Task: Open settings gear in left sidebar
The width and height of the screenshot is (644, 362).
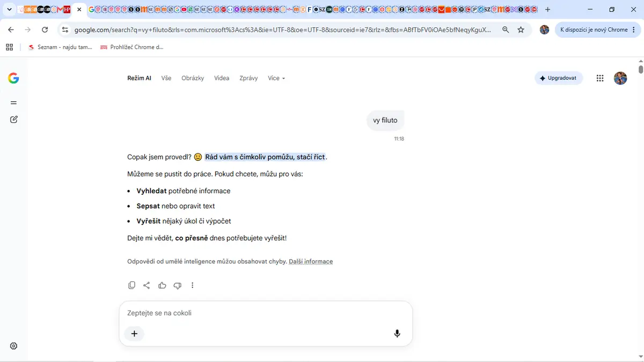Action: [x=14, y=346]
